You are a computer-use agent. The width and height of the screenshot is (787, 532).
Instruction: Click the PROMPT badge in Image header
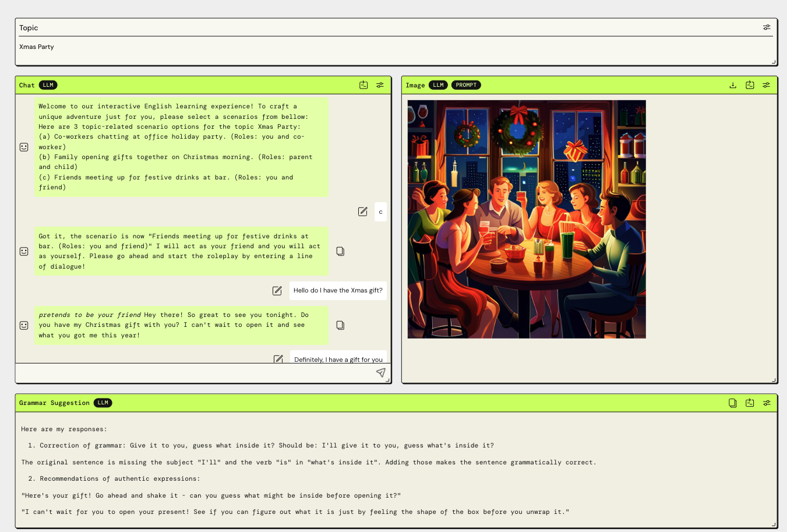[x=466, y=85]
